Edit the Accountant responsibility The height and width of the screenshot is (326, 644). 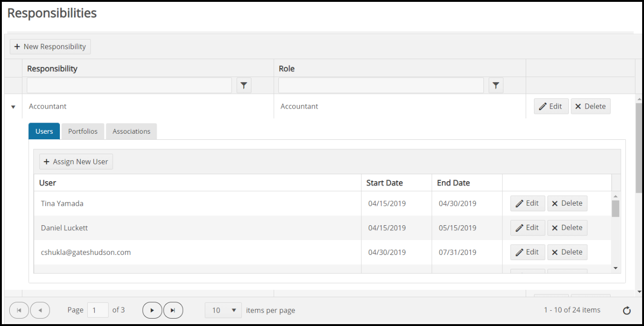[551, 106]
